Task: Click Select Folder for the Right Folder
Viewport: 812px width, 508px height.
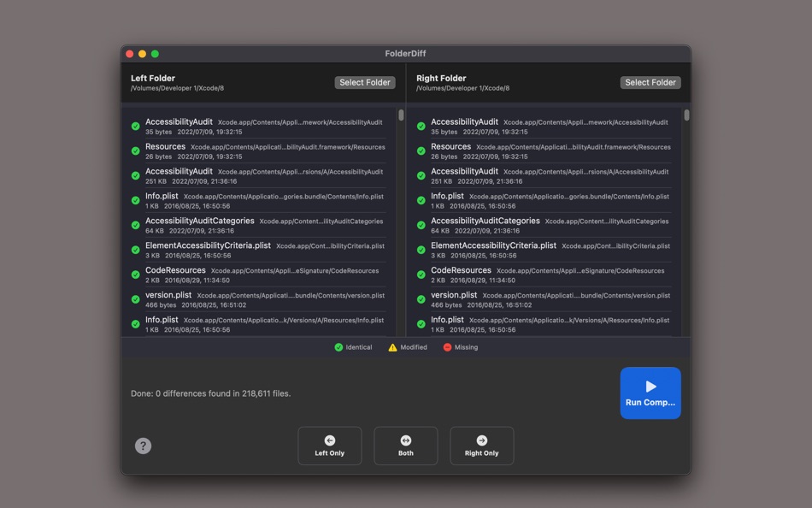Action: (x=650, y=82)
